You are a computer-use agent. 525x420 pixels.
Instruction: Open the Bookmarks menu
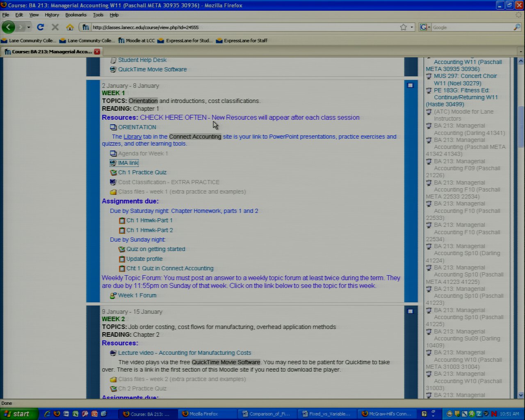click(76, 15)
